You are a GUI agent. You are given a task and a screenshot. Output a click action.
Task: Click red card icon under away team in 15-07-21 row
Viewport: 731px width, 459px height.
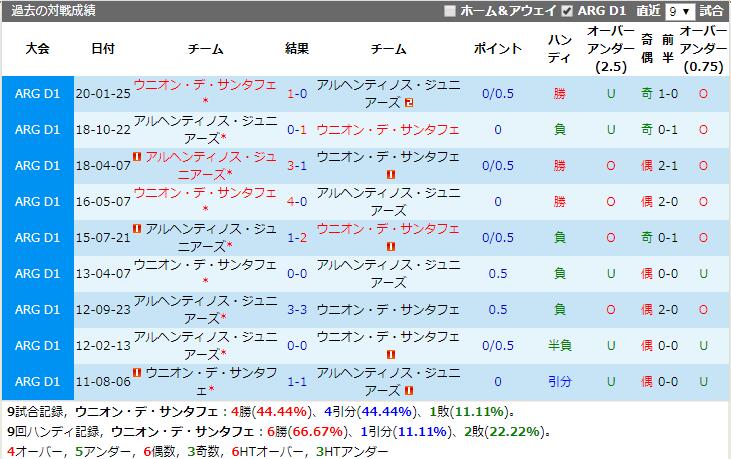391,247
